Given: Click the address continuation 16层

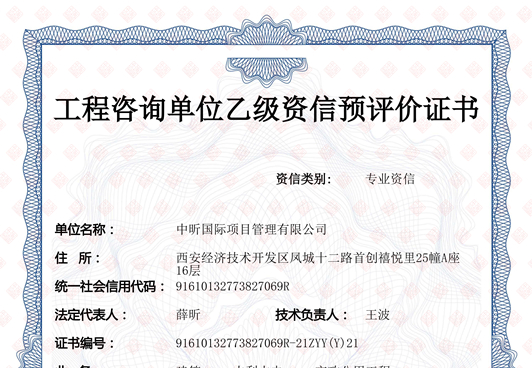Looking at the screenshot, I should tap(188, 271).
